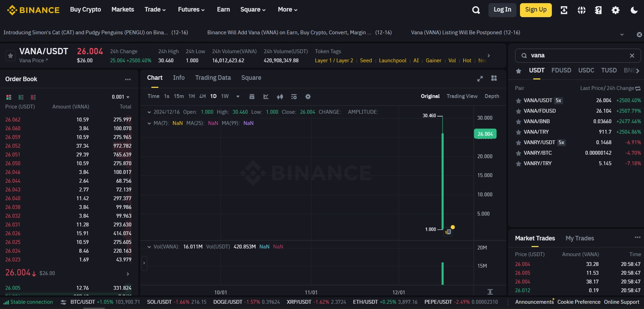Collapse the order book side panel arrow
This screenshot has height=309, width=644.
pos(144,263)
